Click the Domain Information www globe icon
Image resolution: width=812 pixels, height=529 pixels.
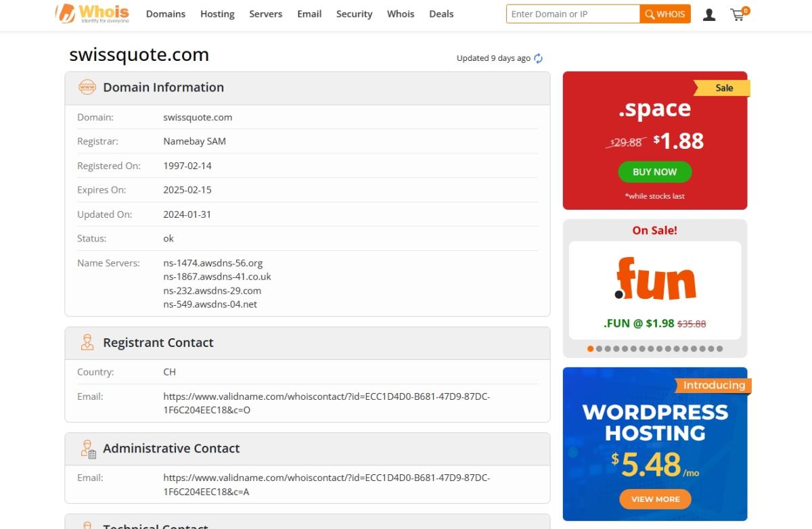87,87
